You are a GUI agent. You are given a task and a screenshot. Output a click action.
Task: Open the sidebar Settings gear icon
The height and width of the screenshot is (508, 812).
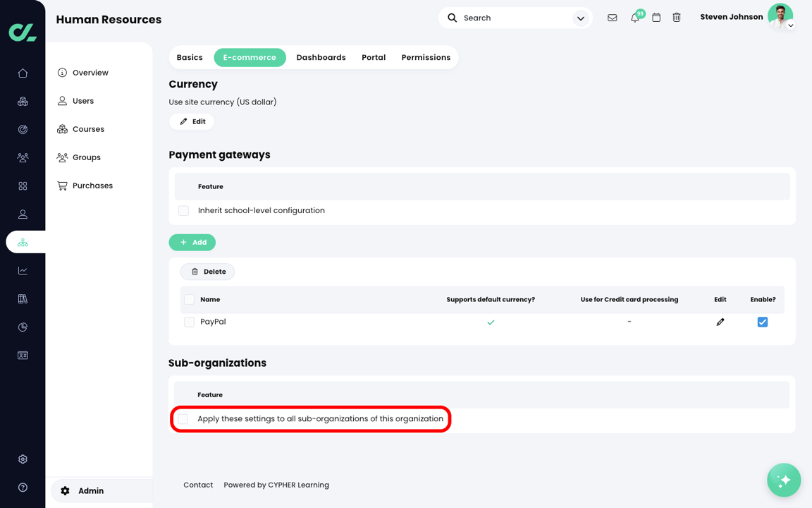pyautogui.click(x=23, y=459)
